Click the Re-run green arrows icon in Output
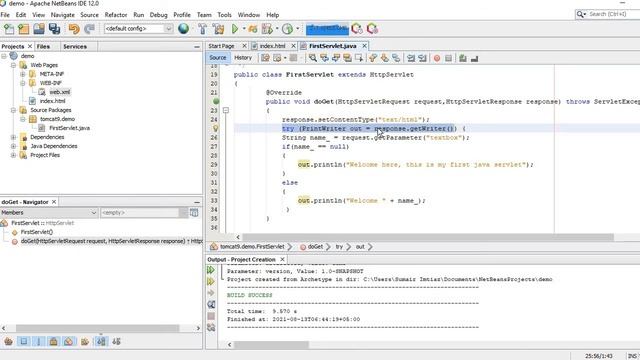Viewport: 640px width, 360px height. coord(211,270)
